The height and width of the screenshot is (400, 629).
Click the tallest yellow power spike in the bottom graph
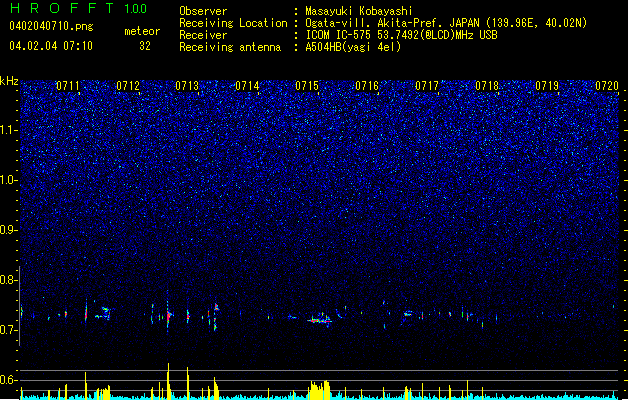tap(168, 380)
